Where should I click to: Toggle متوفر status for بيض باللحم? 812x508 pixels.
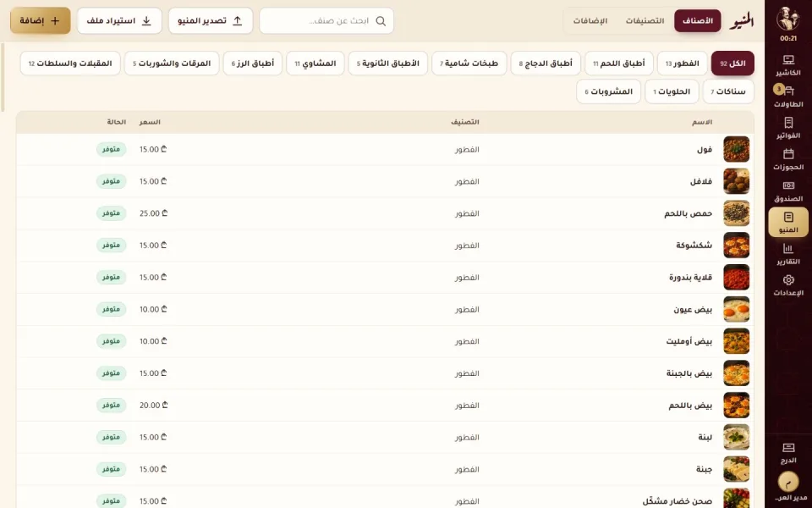(x=112, y=406)
